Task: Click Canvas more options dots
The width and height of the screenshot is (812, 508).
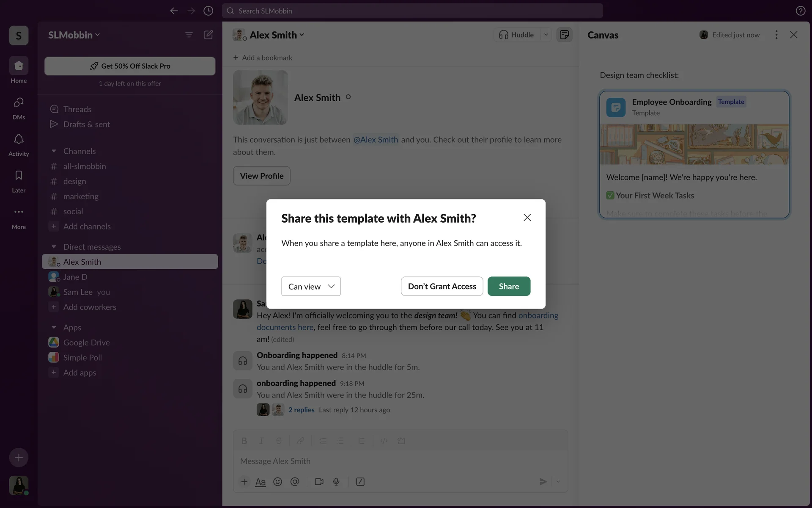Action: (x=776, y=35)
